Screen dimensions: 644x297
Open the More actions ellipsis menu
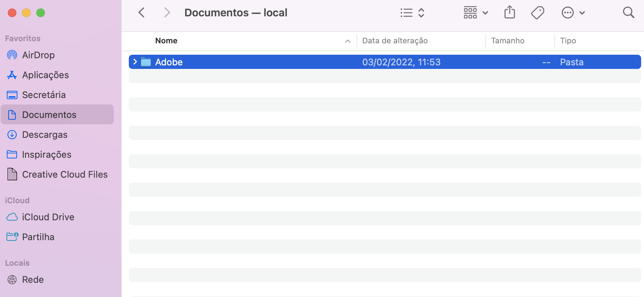(x=573, y=13)
